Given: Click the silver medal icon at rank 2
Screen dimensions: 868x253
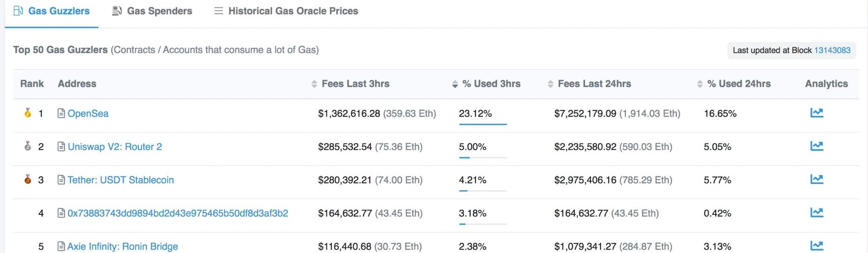Looking at the screenshot, I should [x=28, y=146].
